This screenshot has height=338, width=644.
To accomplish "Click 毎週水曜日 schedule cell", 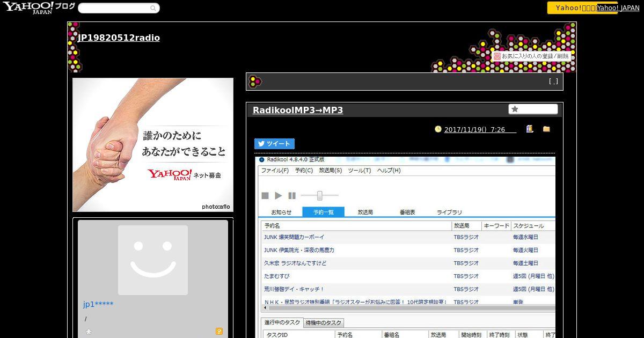I will (x=525, y=237).
